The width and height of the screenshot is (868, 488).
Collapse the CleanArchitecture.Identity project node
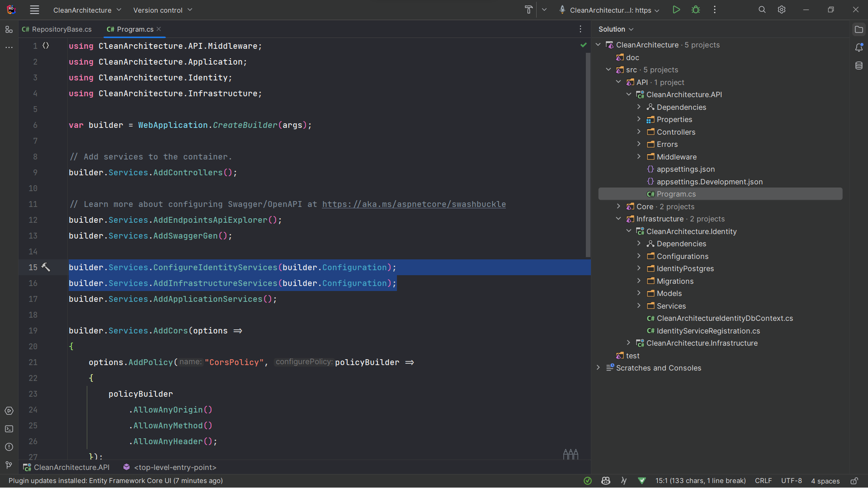coord(628,231)
